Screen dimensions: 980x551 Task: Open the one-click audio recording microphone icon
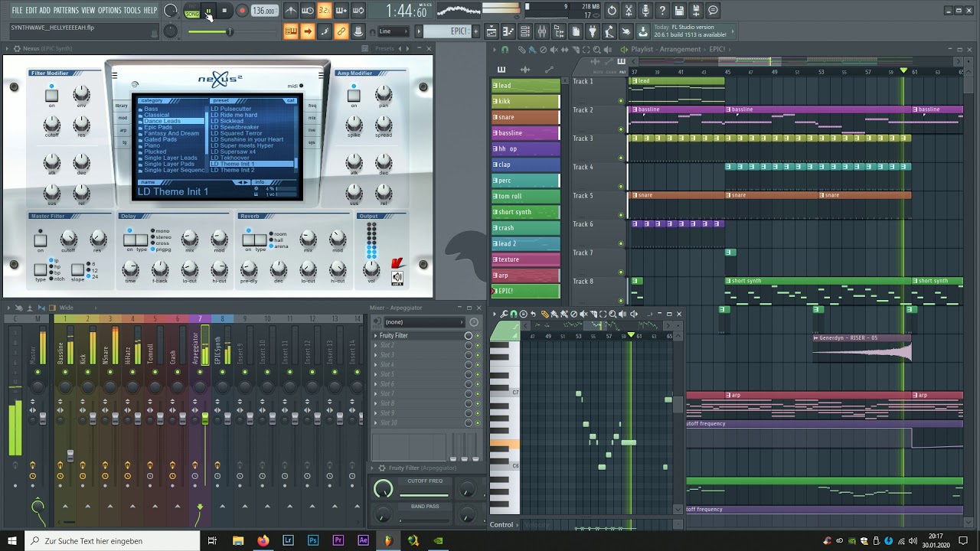[645, 11]
